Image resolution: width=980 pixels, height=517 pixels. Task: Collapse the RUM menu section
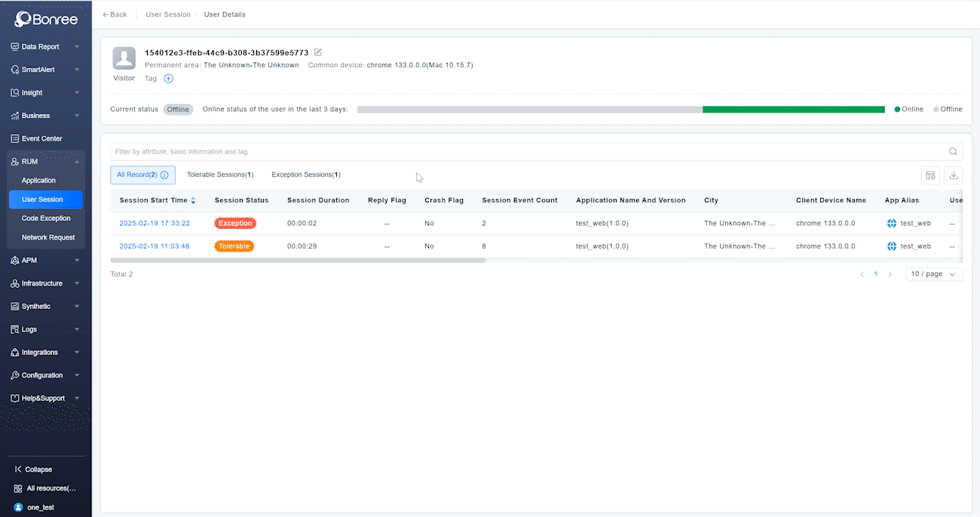click(x=77, y=162)
